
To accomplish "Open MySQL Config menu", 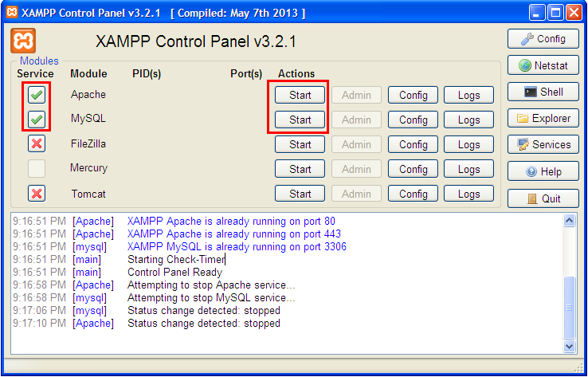I will click(413, 120).
